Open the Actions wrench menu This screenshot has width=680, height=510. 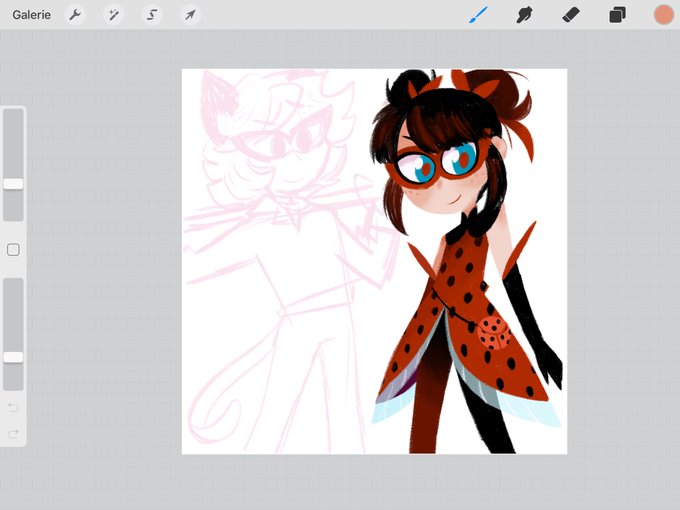pyautogui.click(x=75, y=15)
